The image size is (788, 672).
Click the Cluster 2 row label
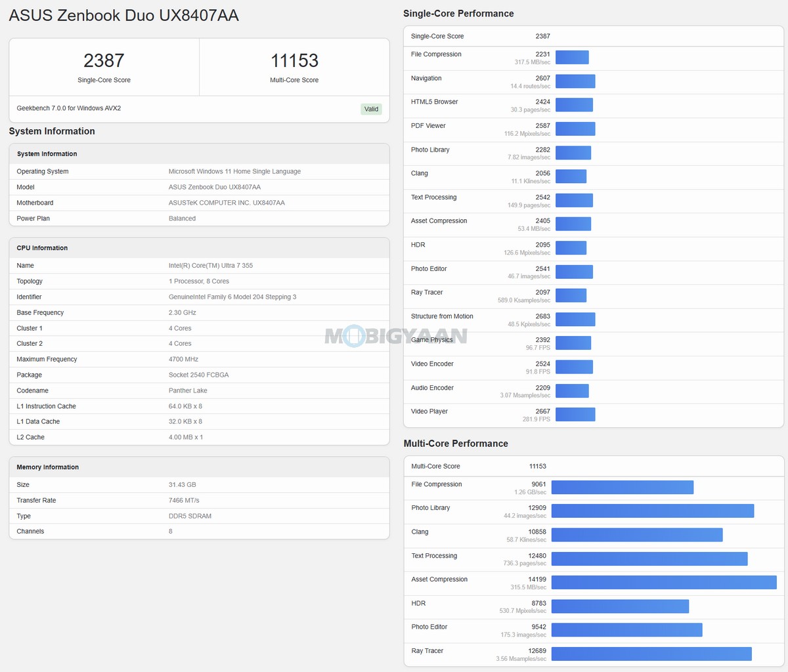pos(30,343)
